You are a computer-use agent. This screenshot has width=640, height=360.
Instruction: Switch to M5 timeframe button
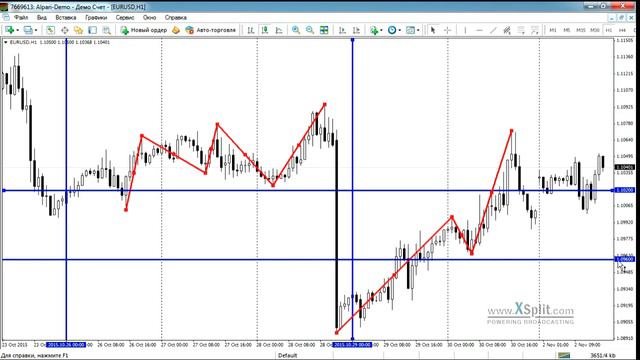pos(567,30)
